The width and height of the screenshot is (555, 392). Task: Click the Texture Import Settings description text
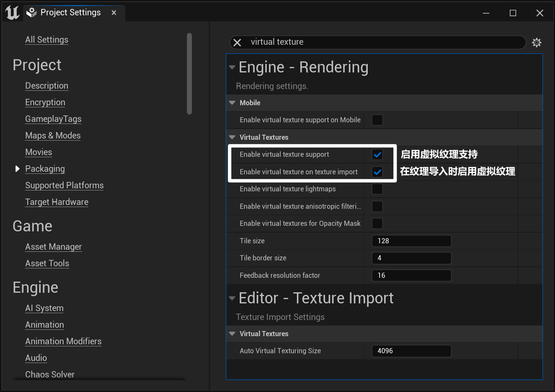(x=280, y=317)
